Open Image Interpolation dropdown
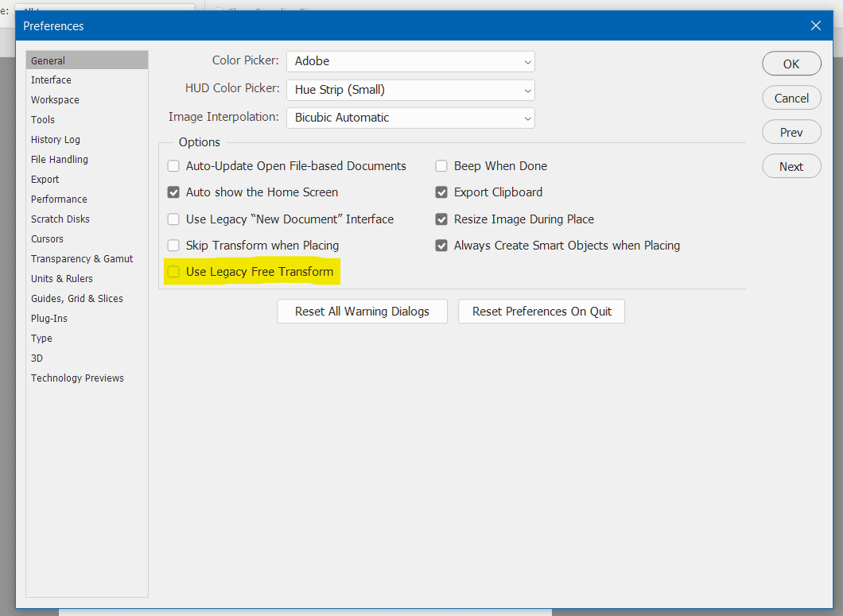This screenshot has height=616, width=843. (410, 118)
